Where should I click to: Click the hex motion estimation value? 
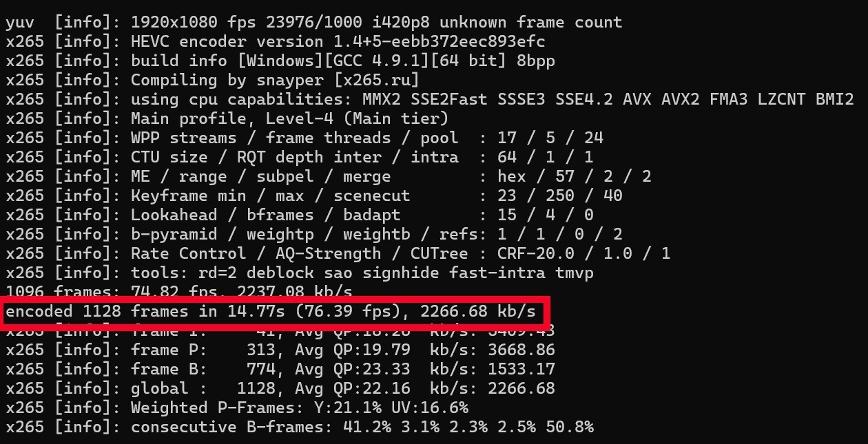511,176
